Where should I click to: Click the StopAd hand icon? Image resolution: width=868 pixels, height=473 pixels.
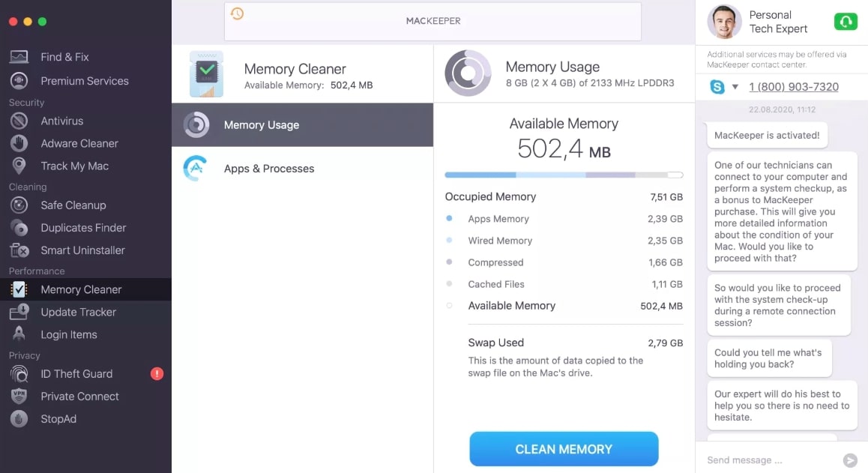19,419
